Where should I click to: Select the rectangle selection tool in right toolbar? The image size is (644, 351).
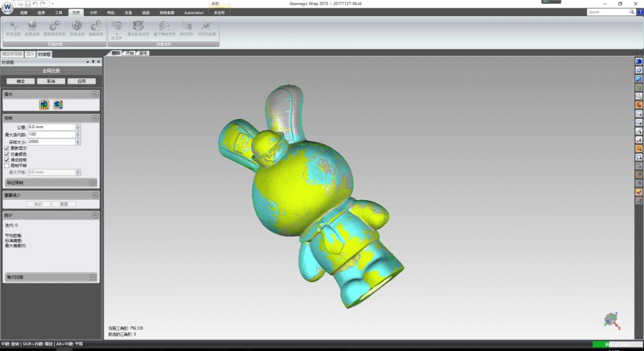pyautogui.click(x=639, y=114)
